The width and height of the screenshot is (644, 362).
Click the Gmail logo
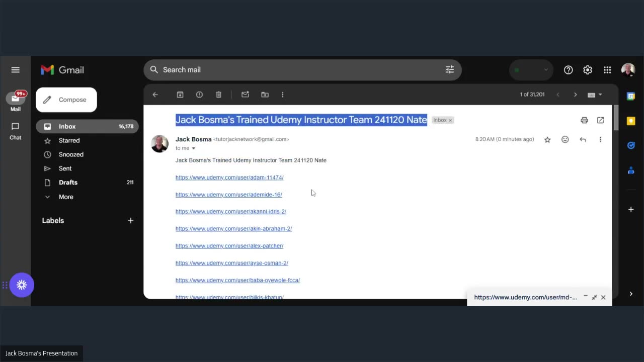[x=62, y=70]
